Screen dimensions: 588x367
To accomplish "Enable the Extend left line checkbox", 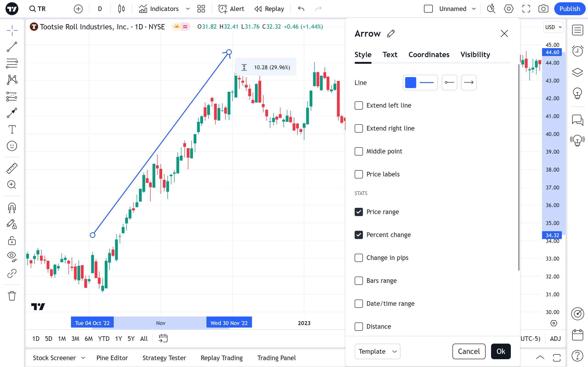I will [359, 106].
